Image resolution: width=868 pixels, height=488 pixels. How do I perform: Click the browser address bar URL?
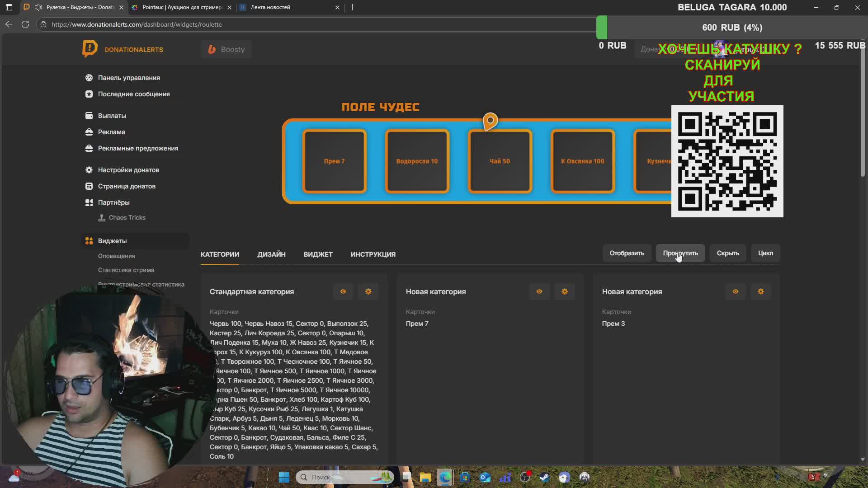[137, 24]
